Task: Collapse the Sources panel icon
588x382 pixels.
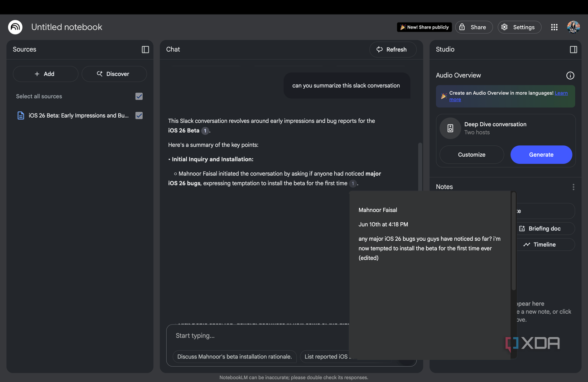Action: coord(145,49)
